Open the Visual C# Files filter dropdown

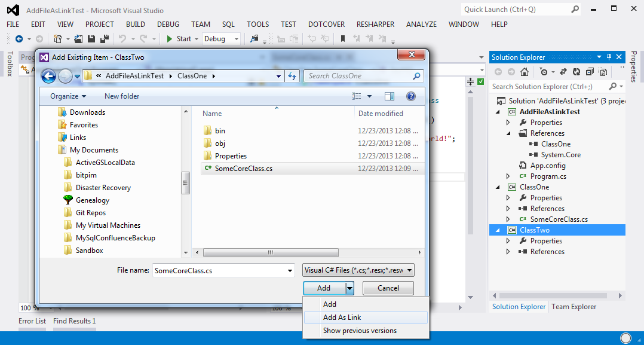(x=358, y=270)
